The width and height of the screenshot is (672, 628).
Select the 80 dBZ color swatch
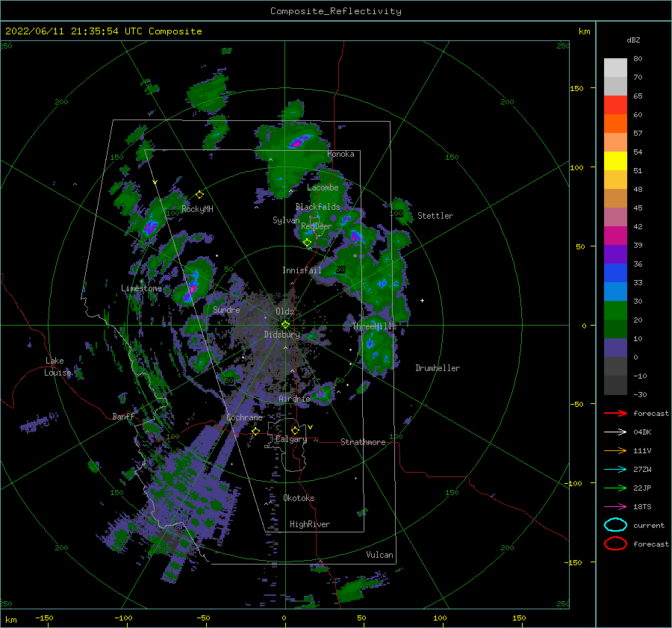[x=615, y=68]
